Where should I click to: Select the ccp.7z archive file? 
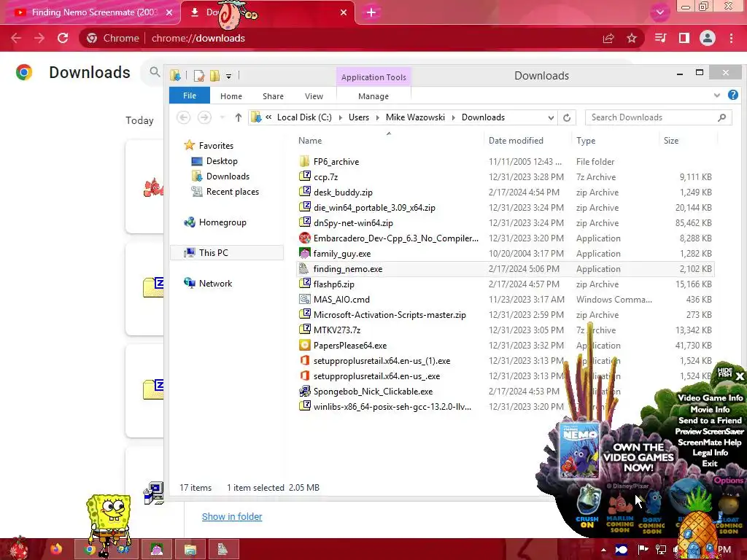(x=325, y=176)
